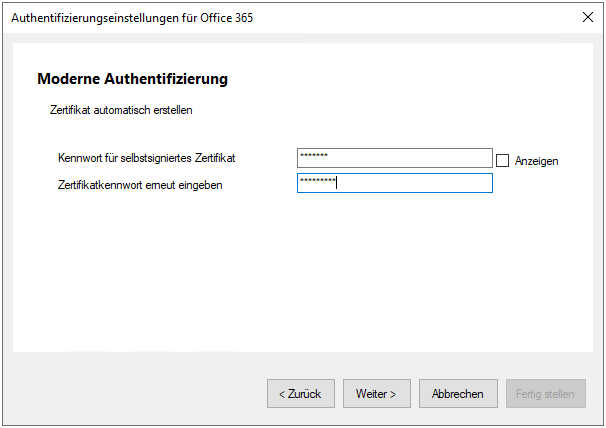Click the dialog title text Authentifizierungseinstellungen

click(x=95, y=18)
